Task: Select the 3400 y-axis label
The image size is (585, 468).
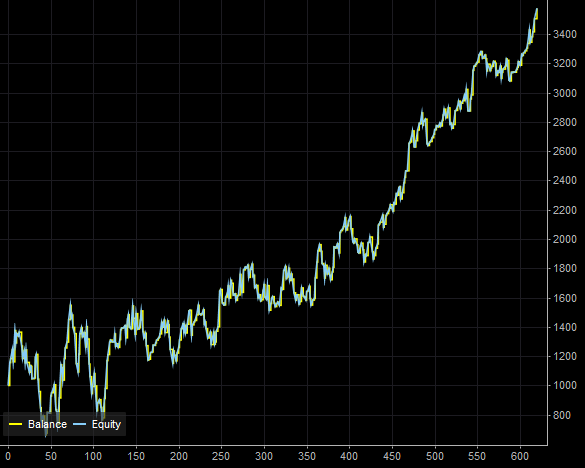Action: [565, 35]
